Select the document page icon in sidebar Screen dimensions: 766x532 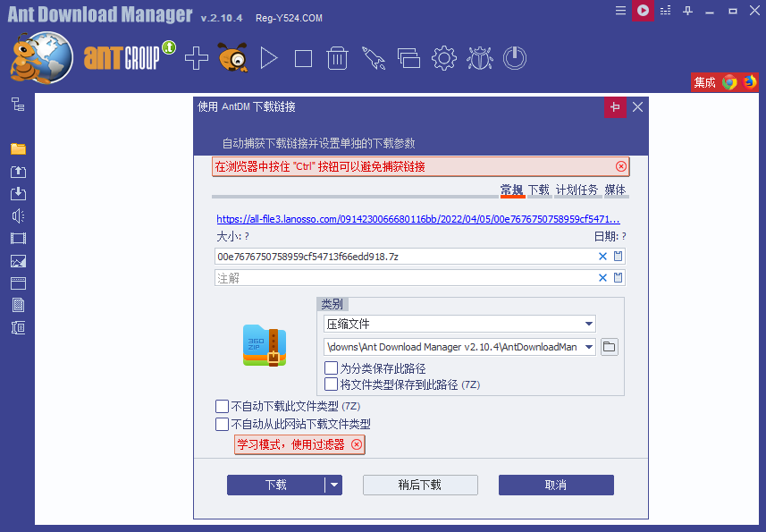pos(18,305)
